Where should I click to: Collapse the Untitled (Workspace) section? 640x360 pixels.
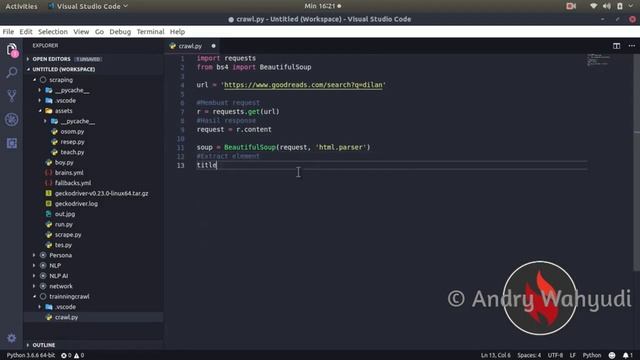[x=64, y=69]
